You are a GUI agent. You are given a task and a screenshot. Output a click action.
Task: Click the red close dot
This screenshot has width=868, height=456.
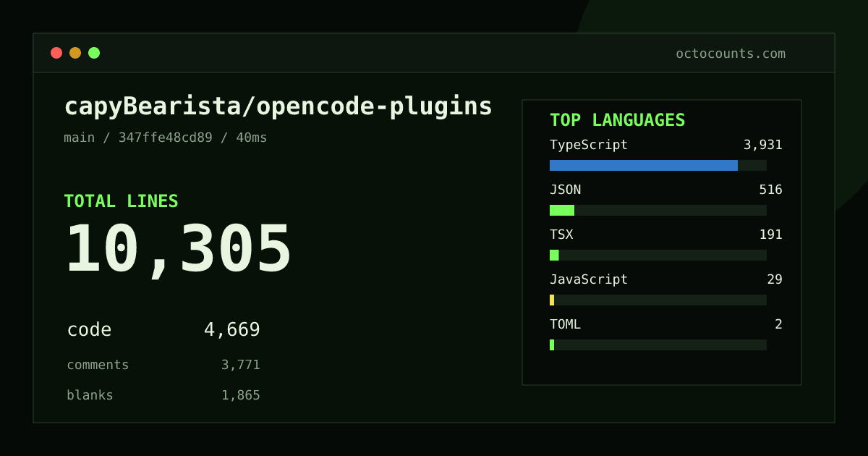tap(56, 53)
